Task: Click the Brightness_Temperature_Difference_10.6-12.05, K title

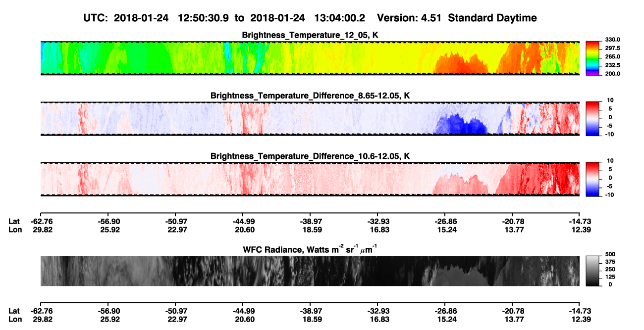Action: pos(310,156)
